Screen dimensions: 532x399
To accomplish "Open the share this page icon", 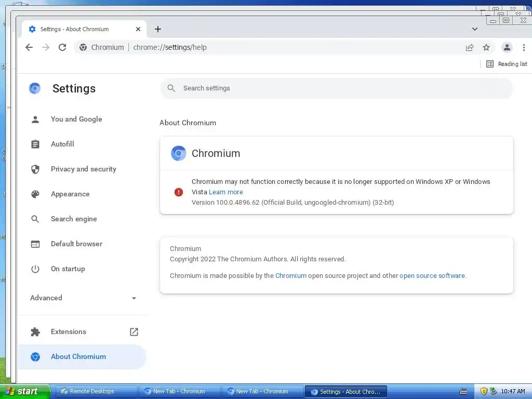I will click(470, 47).
